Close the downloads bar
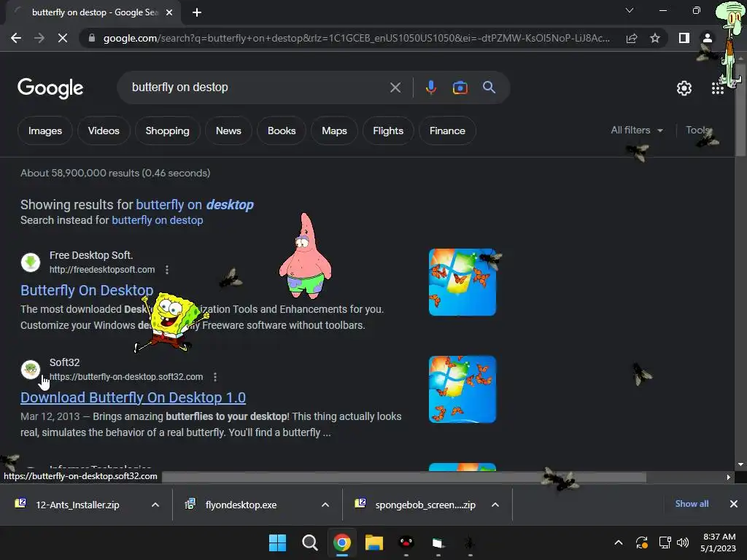The width and height of the screenshot is (747, 560). click(x=734, y=504)
